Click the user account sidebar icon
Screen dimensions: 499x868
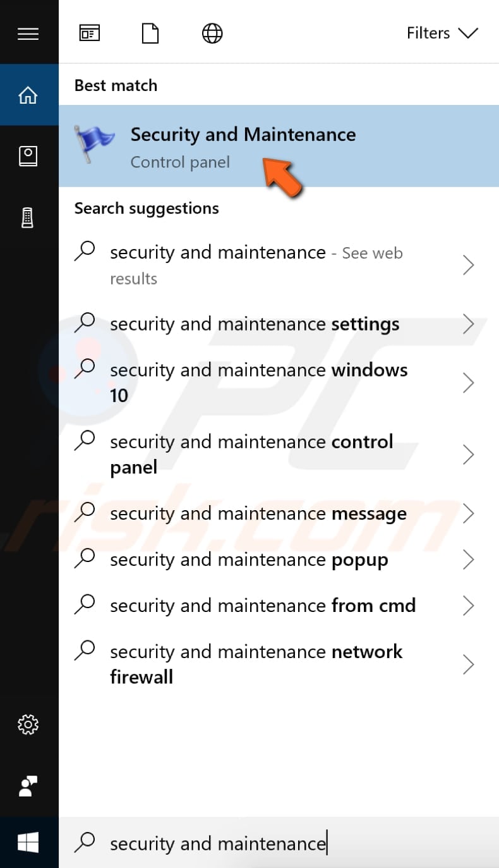(28, 786)
